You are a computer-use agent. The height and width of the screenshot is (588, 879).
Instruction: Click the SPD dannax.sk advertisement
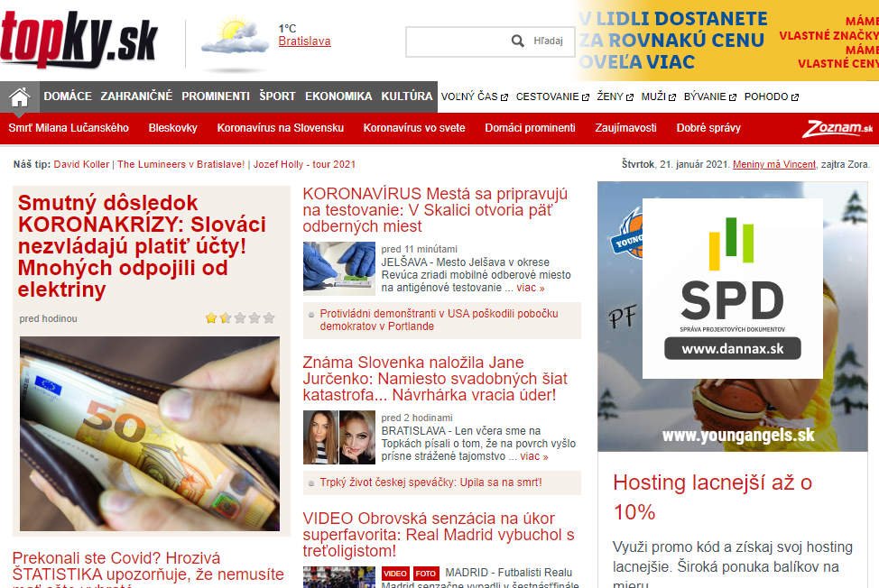732,289
